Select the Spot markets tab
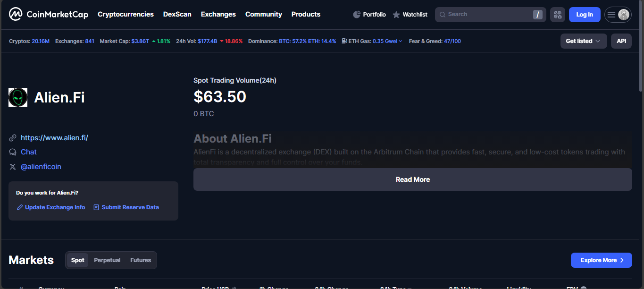Viewport: 644px width, 289px height. coord(77,260)
